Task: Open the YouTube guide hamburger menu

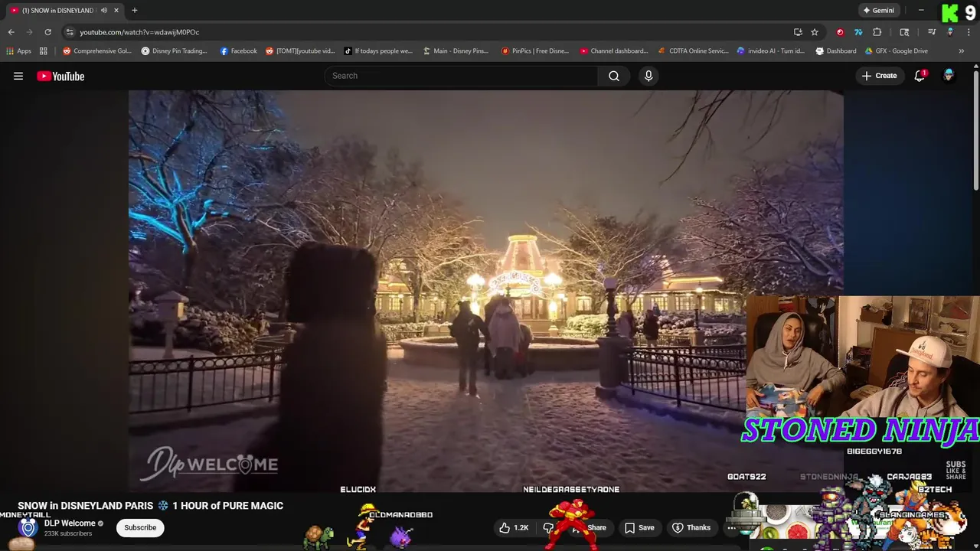Action: click(18, 76)
